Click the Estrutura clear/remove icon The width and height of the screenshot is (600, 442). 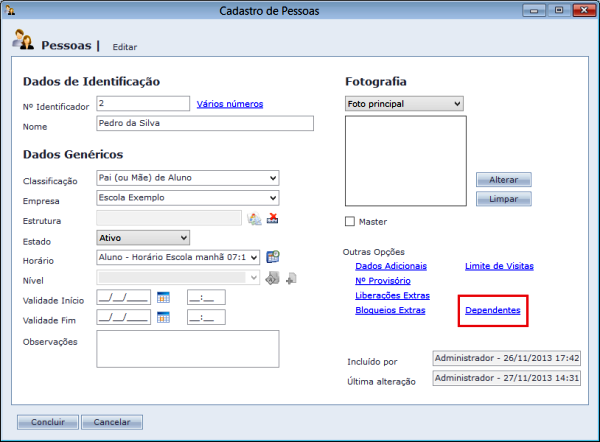tap(272, 219)
